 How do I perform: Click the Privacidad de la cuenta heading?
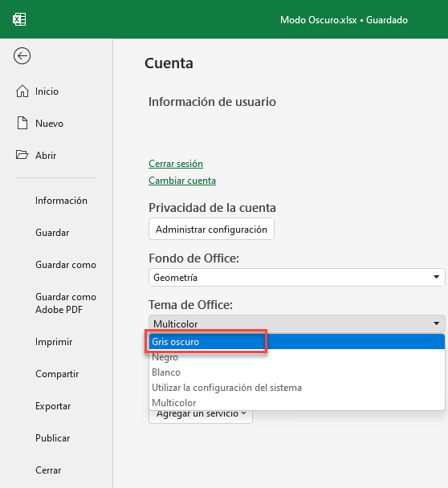pos(212,208)
